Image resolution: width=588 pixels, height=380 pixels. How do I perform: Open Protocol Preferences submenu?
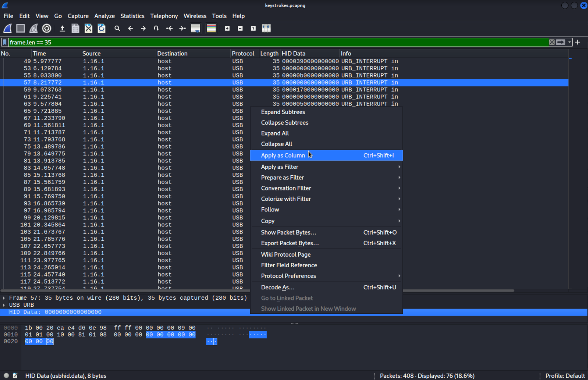point(326,276)
